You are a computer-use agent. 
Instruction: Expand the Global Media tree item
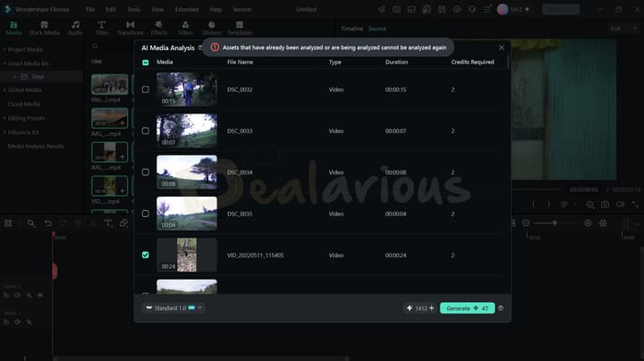(x=4, y=90)
